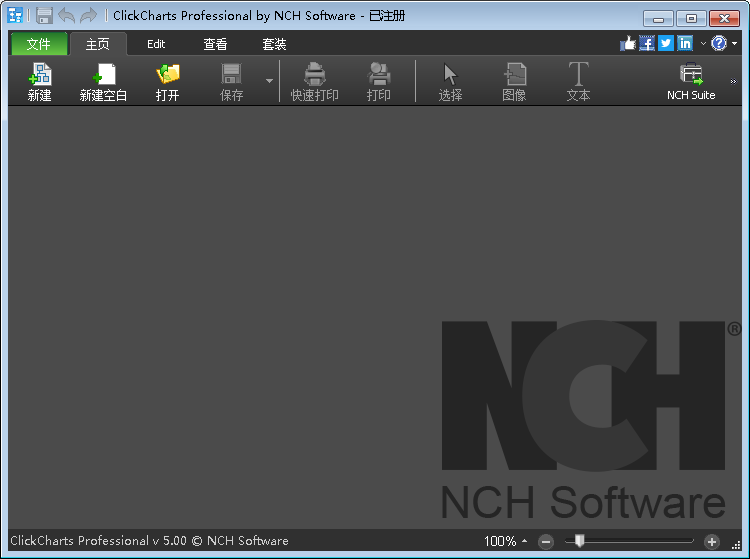Select the Text (文本) tool
The height and width of the screenshot is (559, 750).
click(578, 82)
